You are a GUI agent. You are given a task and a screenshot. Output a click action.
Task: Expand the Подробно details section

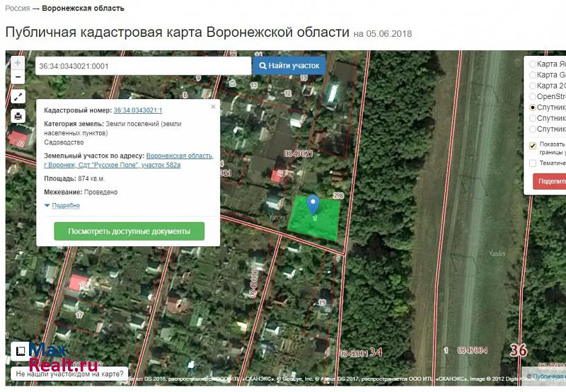pyautogui.click(x=62, y=206)
